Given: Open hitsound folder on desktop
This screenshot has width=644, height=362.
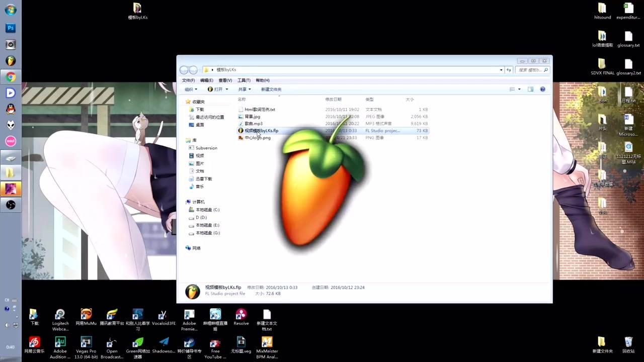Looking at the screenshot, I should click(x=602, y=11).
